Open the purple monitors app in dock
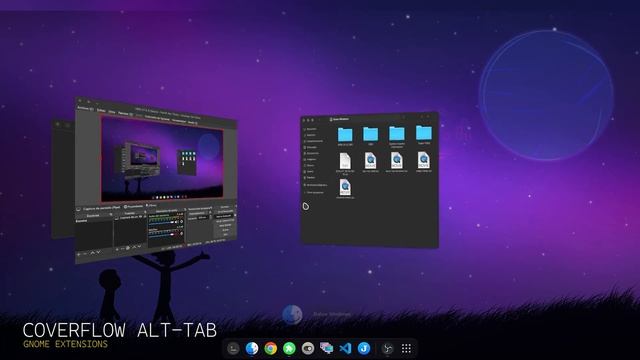Image resolution: width=640 pixels, height=360 pixels. tap(327, 348)
